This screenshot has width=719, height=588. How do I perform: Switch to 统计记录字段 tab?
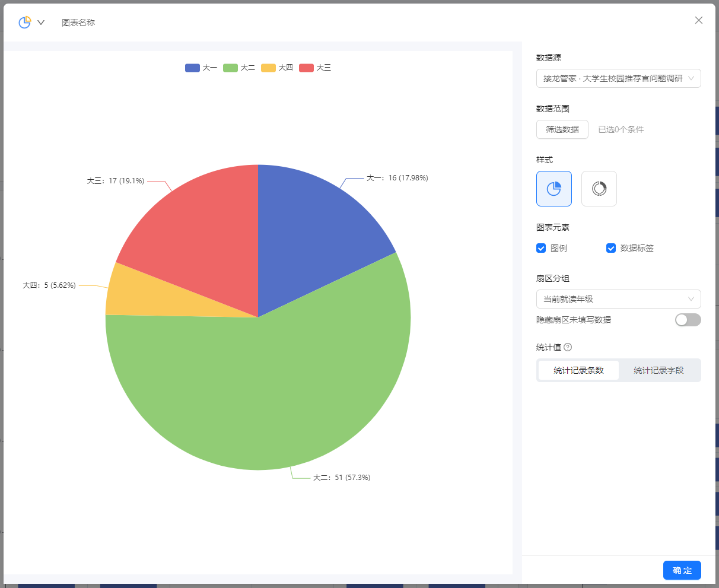(x=658, y=370)
